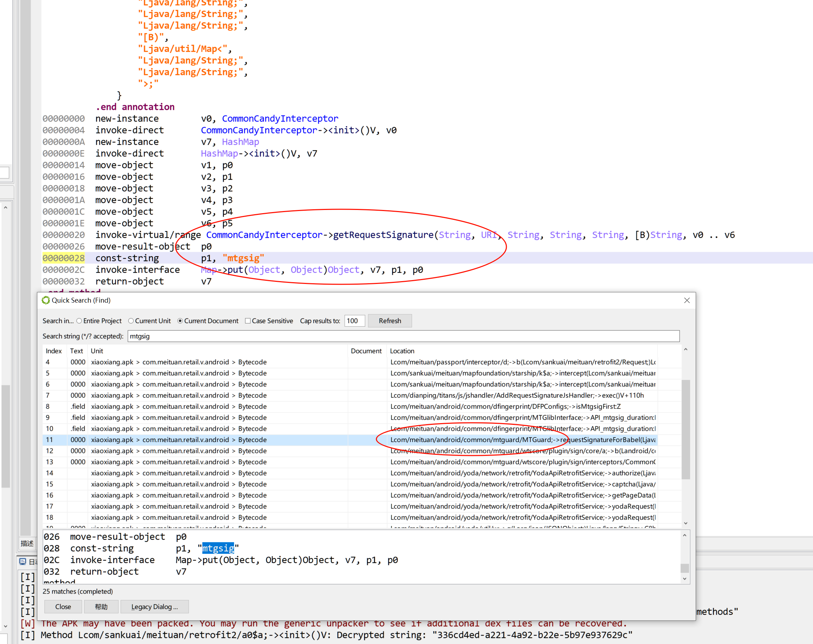Switch to the 描述 tab
Viewport: 813px width, 644px height.
(27, 543)
